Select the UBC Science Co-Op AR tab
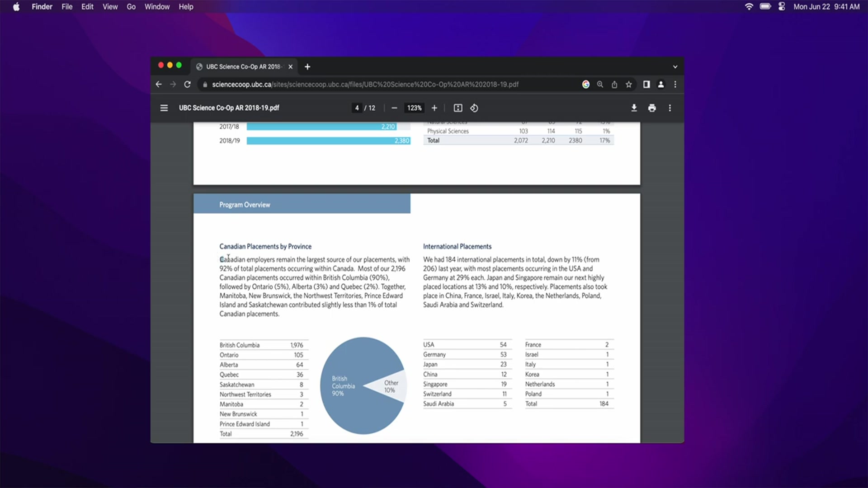Screen dimensions: 868x488 244,66
